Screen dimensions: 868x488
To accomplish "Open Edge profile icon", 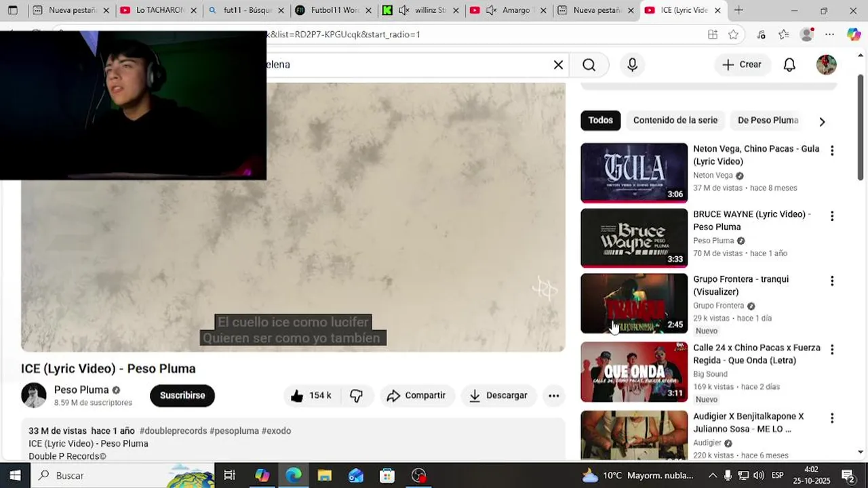I will tap(806, 35).
